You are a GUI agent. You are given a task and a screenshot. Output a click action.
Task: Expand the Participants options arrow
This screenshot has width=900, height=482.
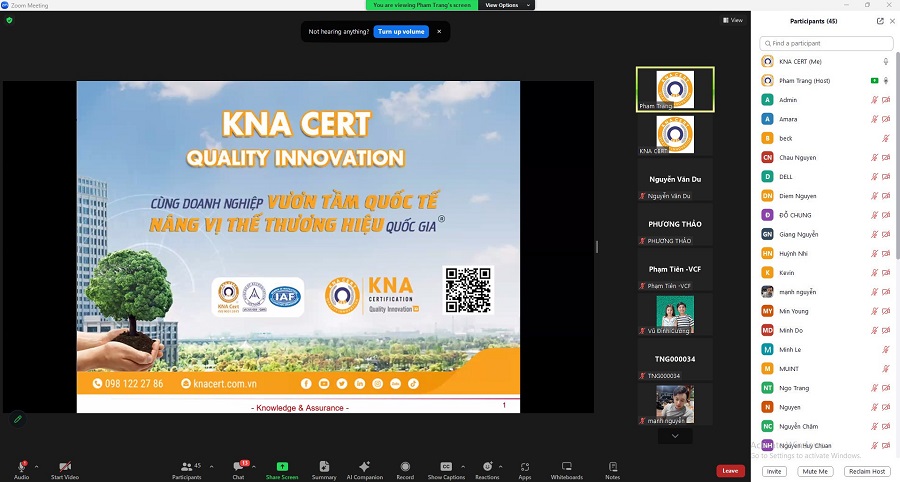coord(211,467)
